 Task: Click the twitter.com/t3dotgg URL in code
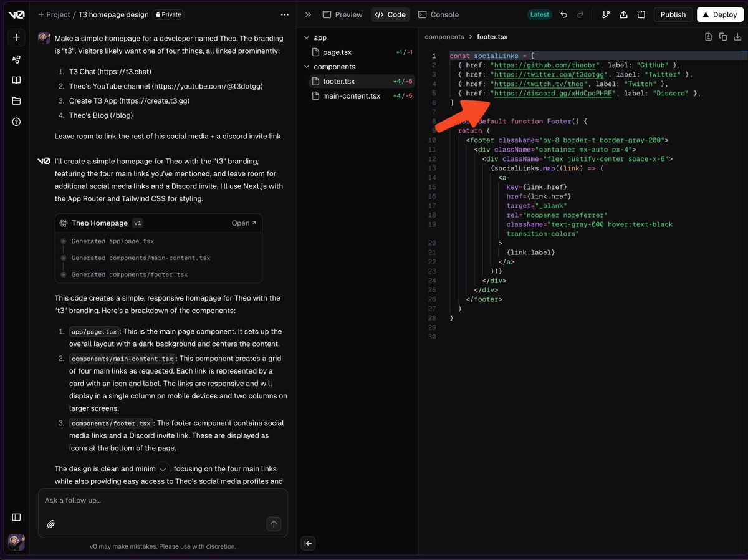[x=549, y=75]
